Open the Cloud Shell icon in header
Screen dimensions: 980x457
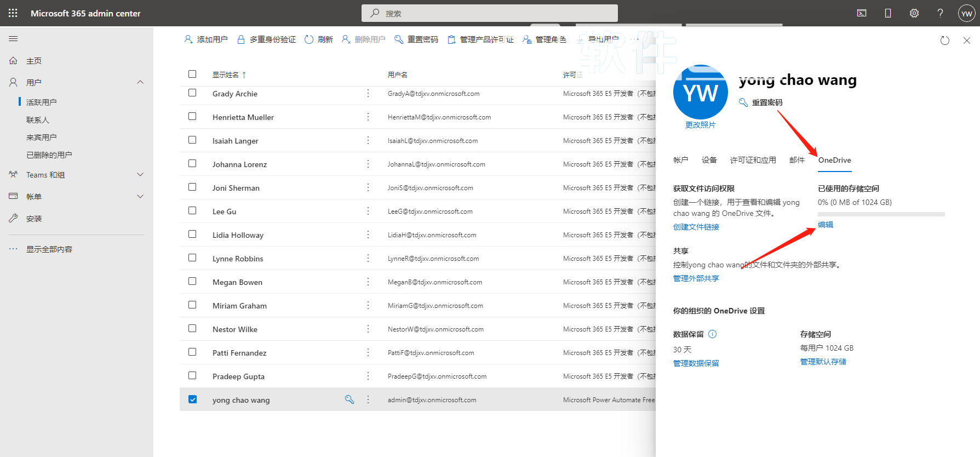coord(862,13)
